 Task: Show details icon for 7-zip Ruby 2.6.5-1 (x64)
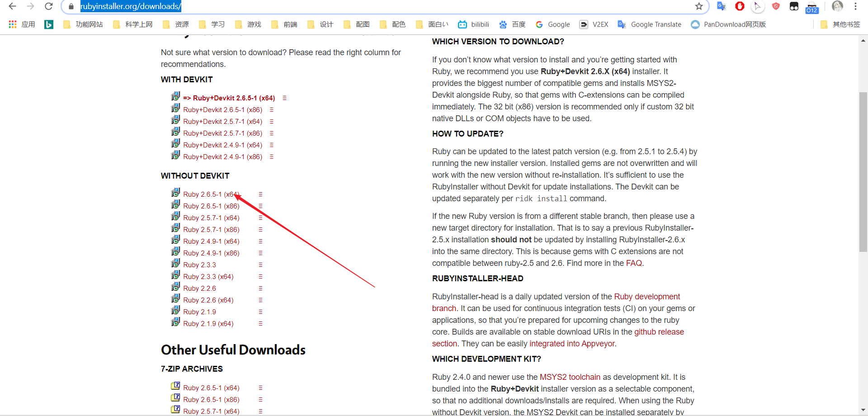click(260, 388)
